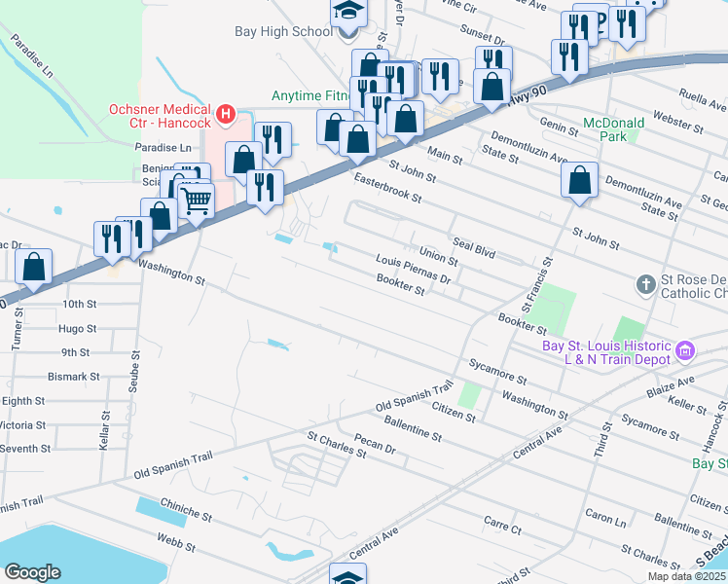This screenshot has height=584, width=728.
Task: Click the Bay High School graduation cap marker
Action: click(349, 17)
